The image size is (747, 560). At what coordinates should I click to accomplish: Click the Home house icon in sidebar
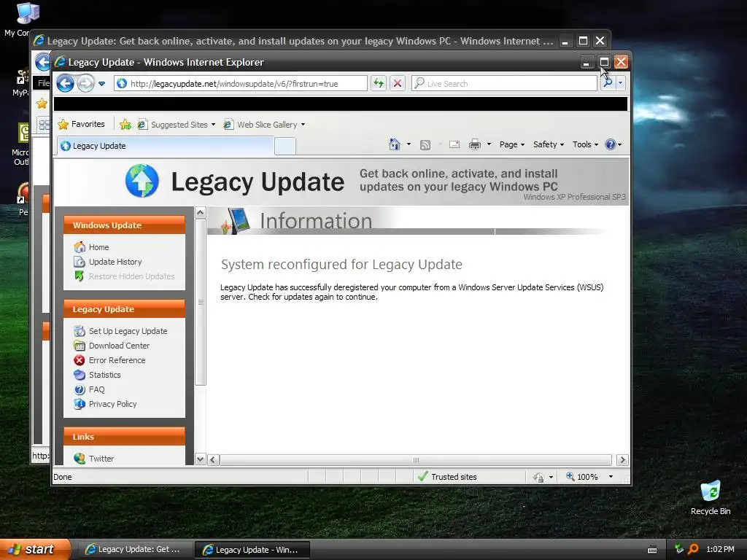[x=80, y=246]
